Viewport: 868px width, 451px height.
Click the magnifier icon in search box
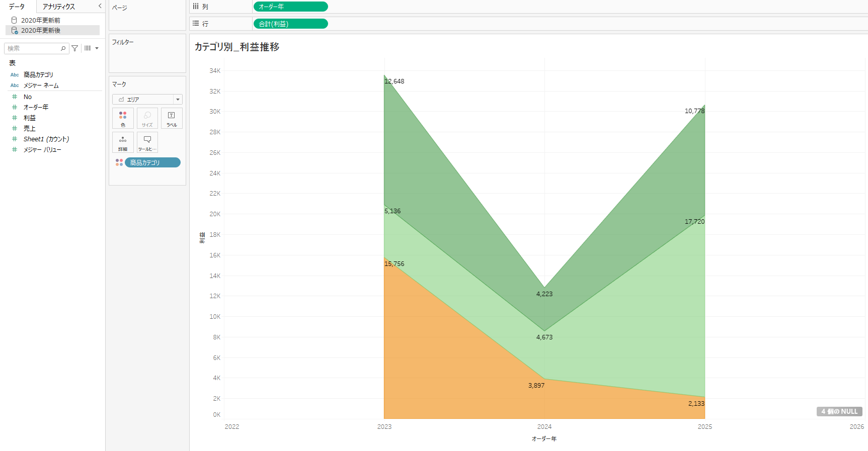63,48
